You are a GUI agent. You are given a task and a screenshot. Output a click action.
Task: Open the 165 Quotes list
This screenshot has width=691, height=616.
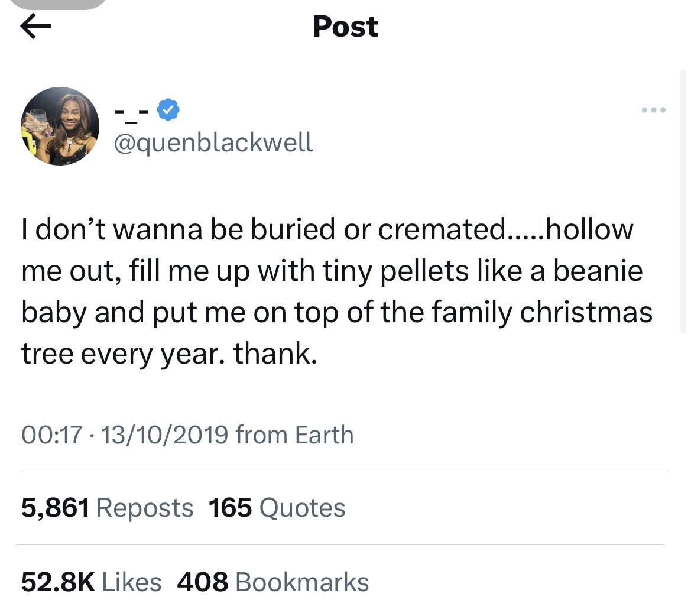[229, 507]
